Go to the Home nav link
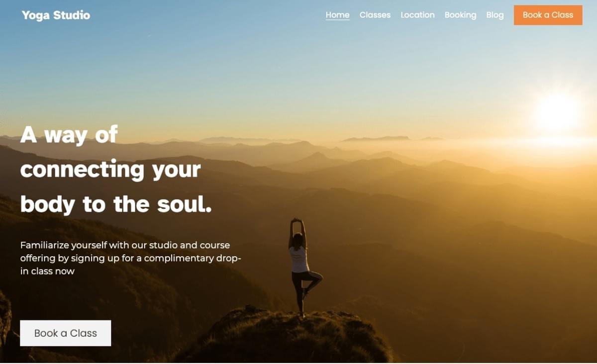The image size is (597, 364). click(x=337, y=15)
